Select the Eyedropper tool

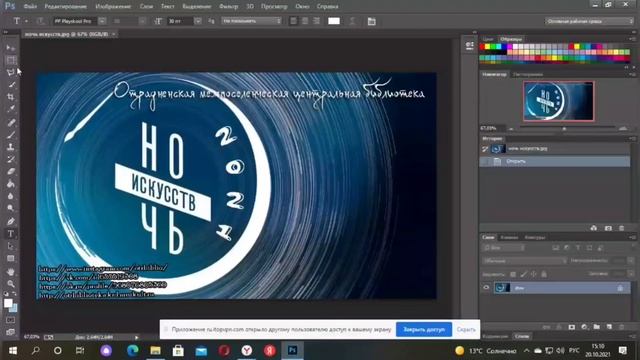[x=11, y=109]
